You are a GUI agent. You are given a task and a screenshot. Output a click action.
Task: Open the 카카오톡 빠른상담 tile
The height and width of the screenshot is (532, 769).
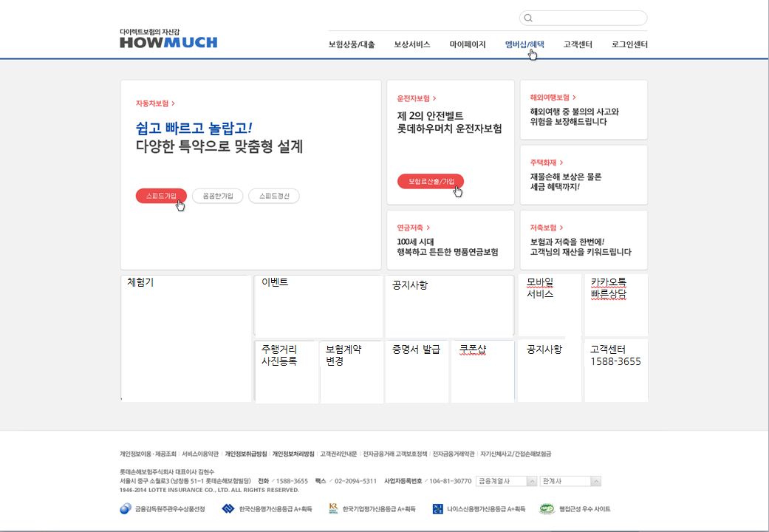617,304
